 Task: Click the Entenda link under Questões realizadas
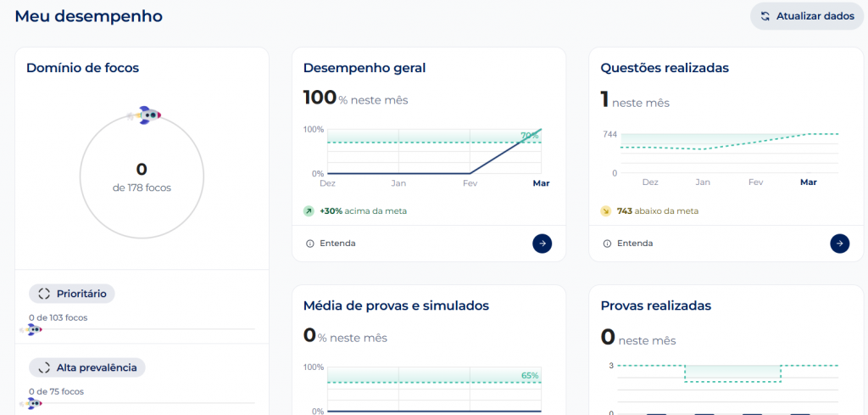click(x=635, y=244)
